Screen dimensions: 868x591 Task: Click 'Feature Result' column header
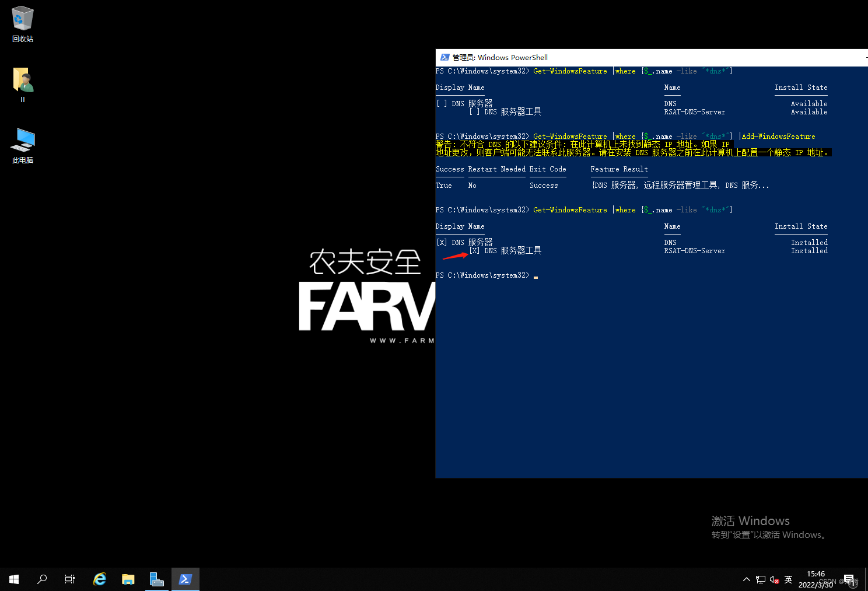coord(619,169)
